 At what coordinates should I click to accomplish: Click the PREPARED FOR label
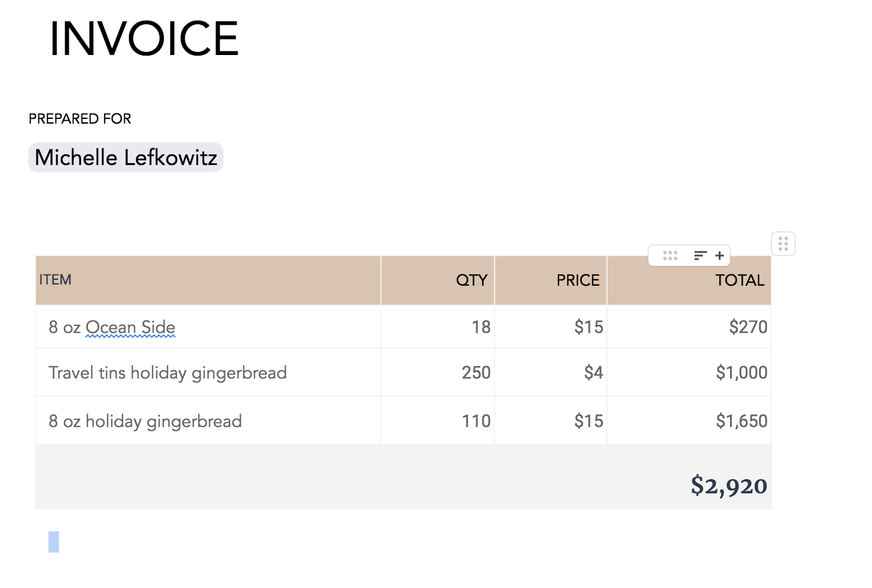click(x=80, y=119)
